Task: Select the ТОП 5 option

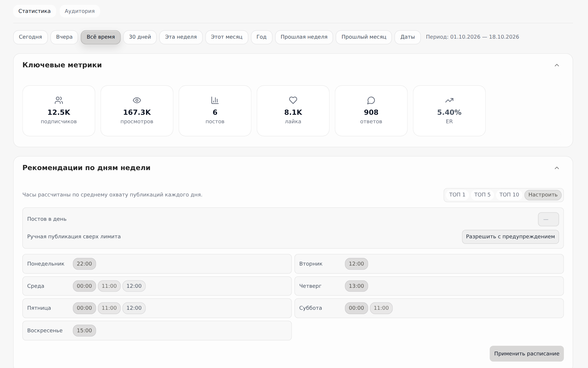Action: point(482,195)
